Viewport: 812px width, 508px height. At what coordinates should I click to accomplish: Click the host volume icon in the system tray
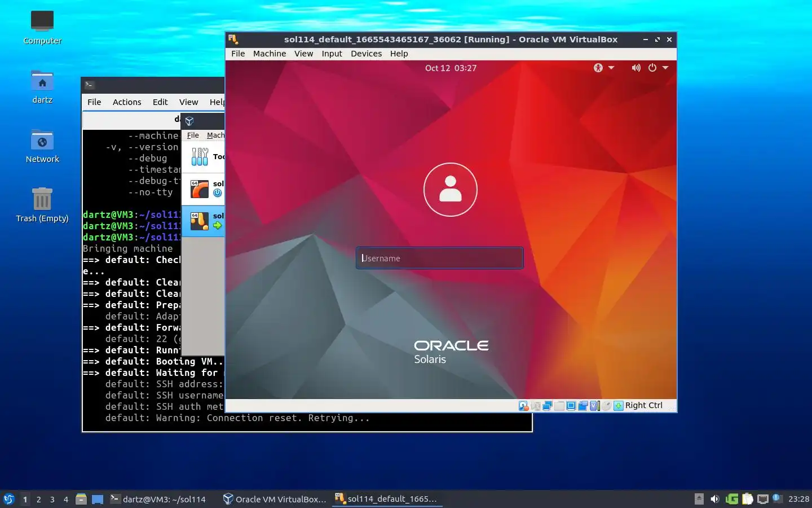[715, 499]
